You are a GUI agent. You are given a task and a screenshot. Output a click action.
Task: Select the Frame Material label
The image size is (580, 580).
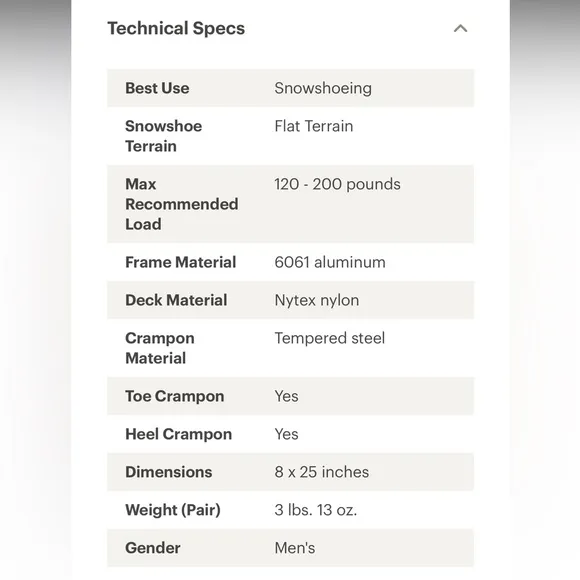click(181, 262)
